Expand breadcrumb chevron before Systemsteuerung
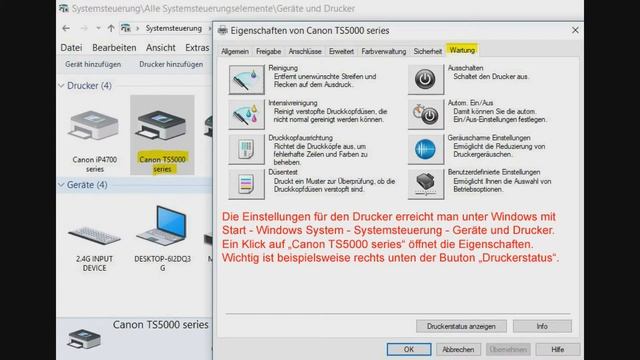Image resolution: width=640 pixels, height=360 pixels. (x=138, y=28)
